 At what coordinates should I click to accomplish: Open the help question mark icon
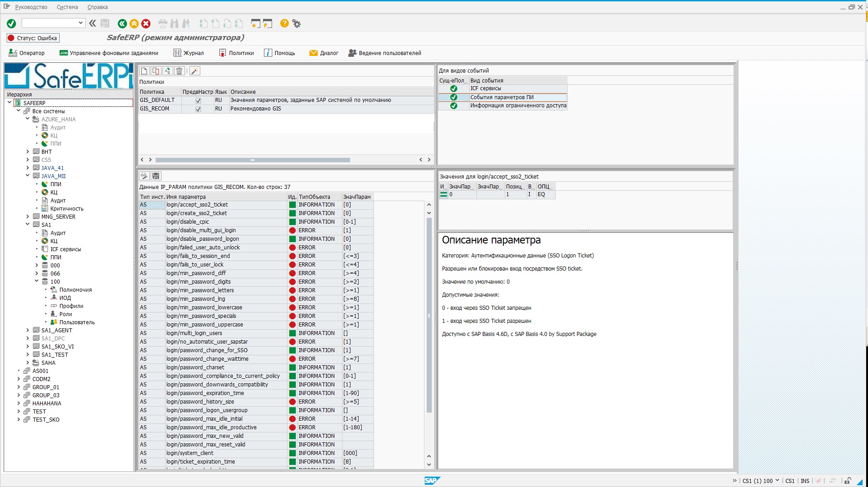point(284,23)
